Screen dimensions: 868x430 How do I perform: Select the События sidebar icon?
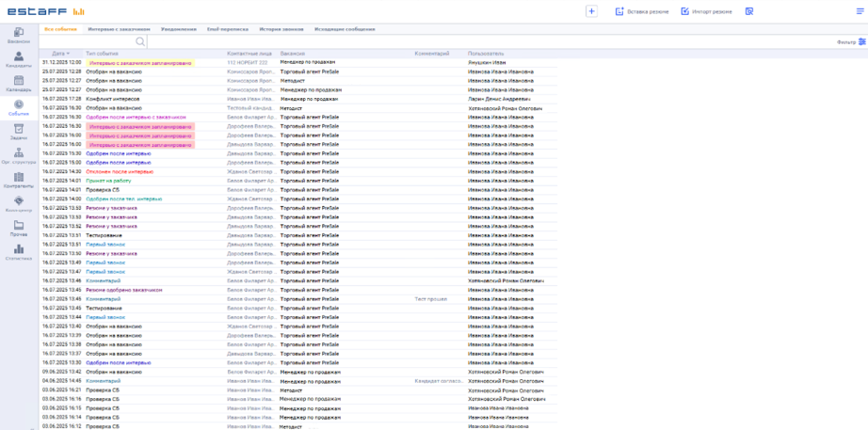19,104
